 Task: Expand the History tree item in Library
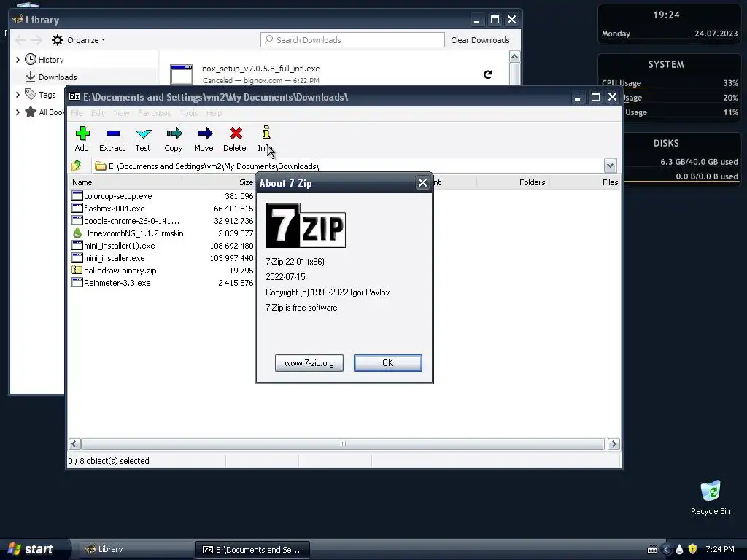coord(18,60)
